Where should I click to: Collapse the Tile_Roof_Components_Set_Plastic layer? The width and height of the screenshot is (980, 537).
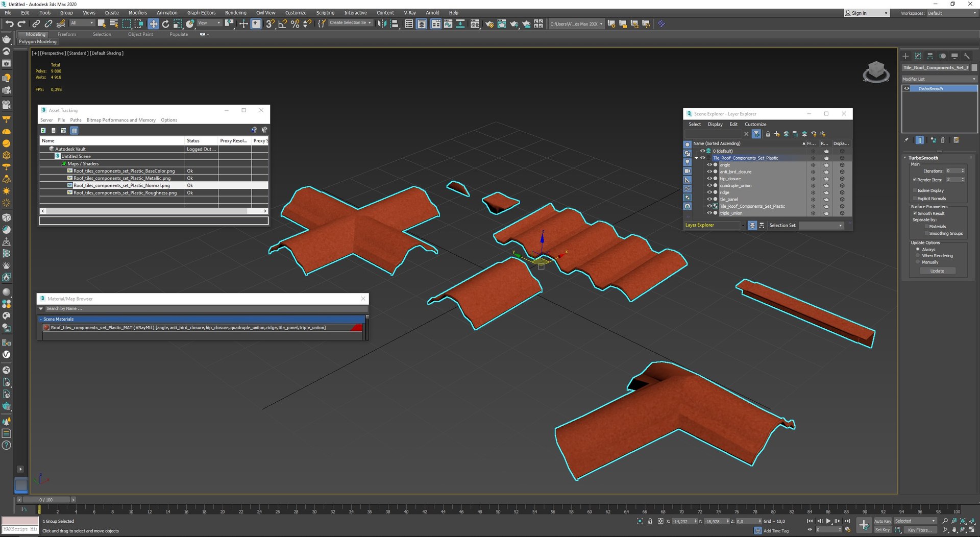[696, 158]
